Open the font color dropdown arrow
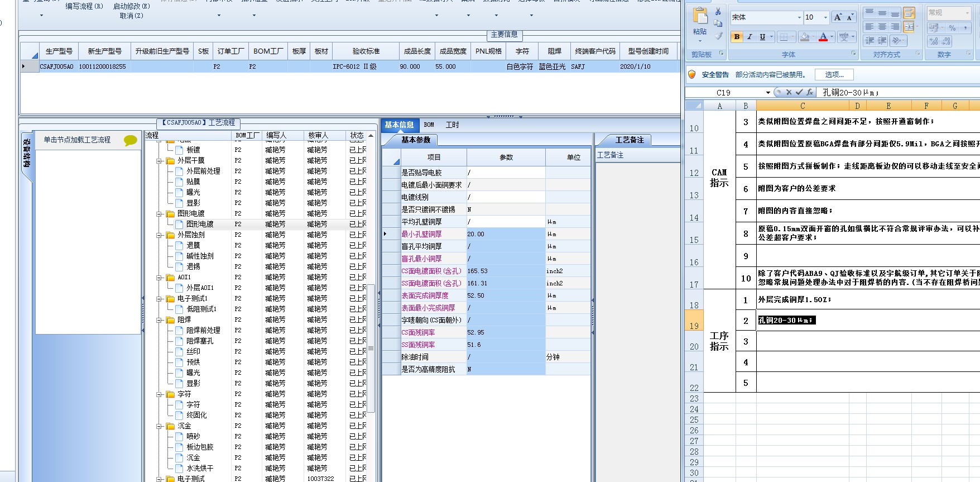This screenshot has height=482, width=980. coord(832,37)
